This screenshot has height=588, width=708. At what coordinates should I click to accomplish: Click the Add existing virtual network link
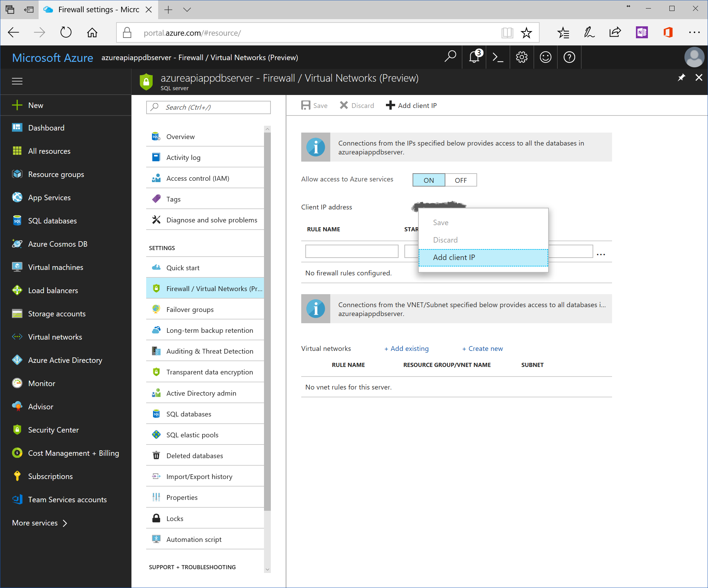click(x=406, y=348)
